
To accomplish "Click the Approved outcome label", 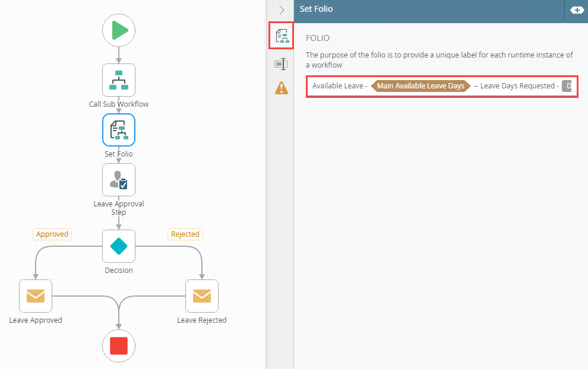I will 52,234.
